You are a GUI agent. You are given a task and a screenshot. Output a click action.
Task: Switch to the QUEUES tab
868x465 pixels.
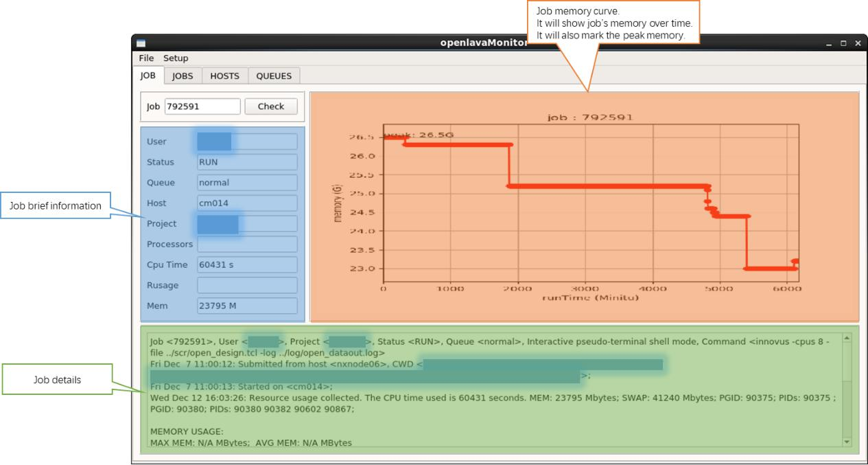coord(274,76)
